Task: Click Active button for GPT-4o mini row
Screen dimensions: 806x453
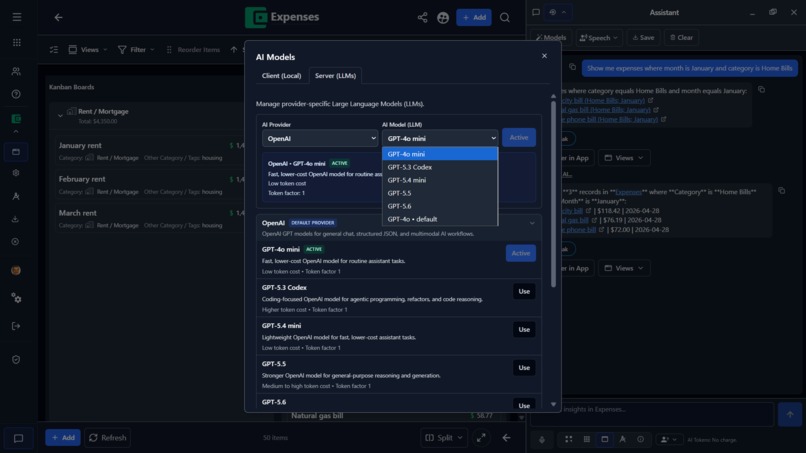Action: click(x=521, y=253)
